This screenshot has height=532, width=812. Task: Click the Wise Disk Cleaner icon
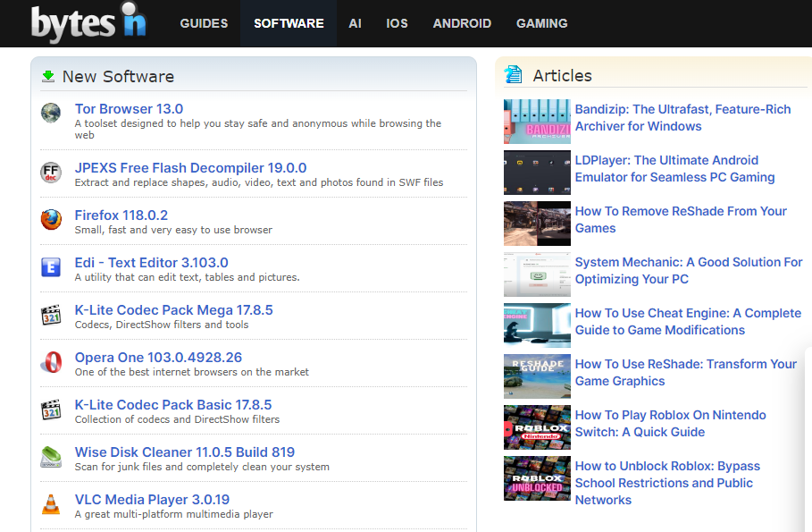pos(51,457)
